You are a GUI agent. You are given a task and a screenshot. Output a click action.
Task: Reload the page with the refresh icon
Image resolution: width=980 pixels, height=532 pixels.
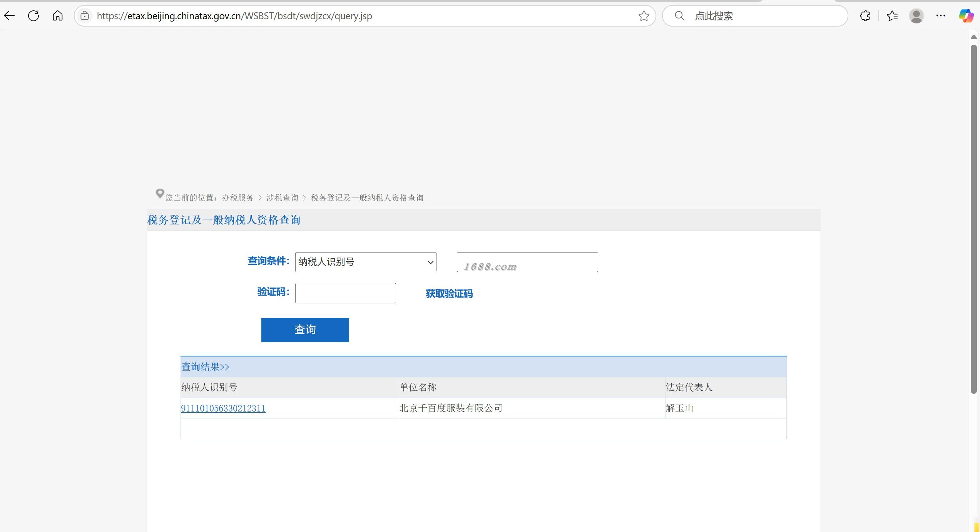click(x=33, y=16)
